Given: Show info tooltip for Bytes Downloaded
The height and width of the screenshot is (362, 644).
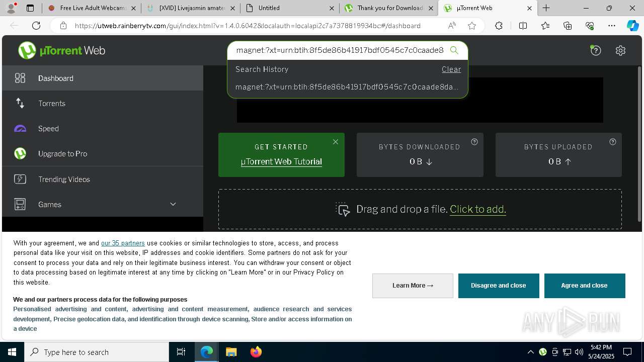Looking at the screenshot, I should pos(474,142).
